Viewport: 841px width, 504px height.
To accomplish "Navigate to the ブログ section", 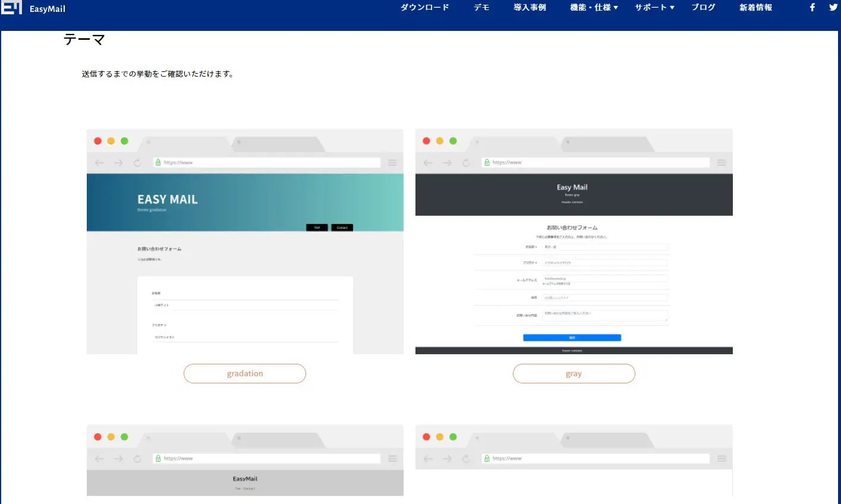I will click(703, 8).
